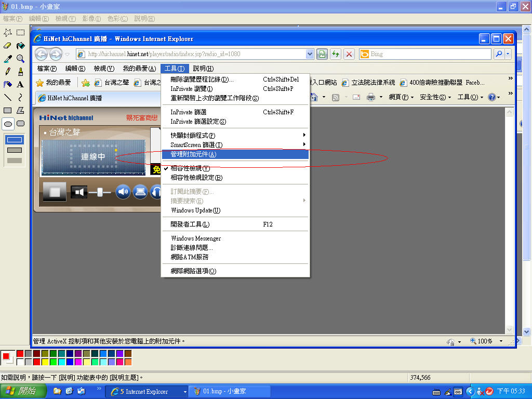Viewport: 532px width, 399px height.
Task: Select the Rounded Rectangle tool
Action: [x=21, y=124]
